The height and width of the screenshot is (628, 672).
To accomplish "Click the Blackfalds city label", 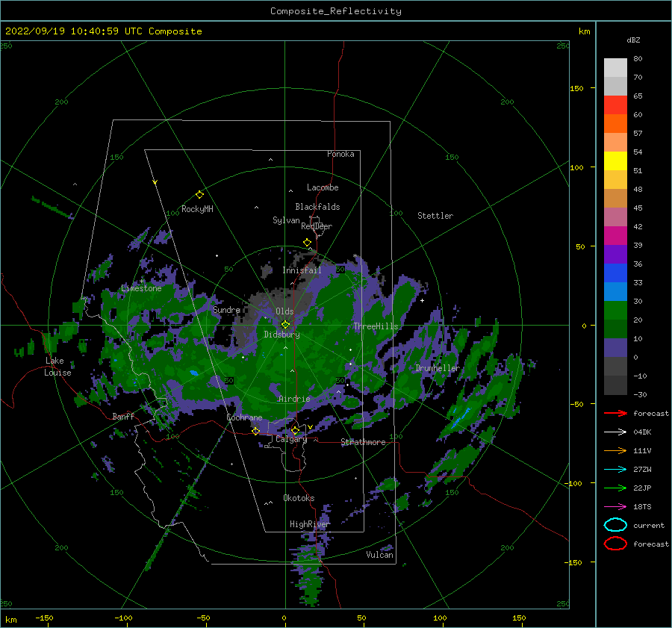I will pyautogui.click(x=317, y=207).
